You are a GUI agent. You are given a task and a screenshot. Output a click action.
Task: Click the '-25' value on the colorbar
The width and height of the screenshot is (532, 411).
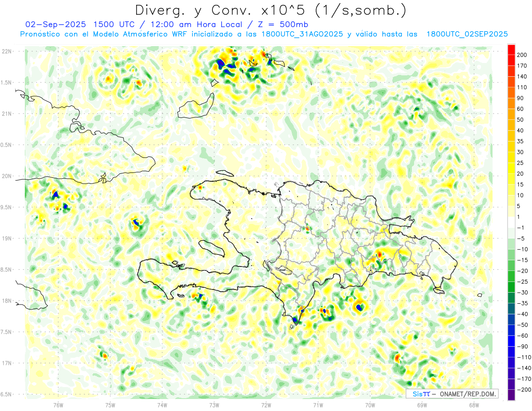pyautogui.click(x=522, y=282)
